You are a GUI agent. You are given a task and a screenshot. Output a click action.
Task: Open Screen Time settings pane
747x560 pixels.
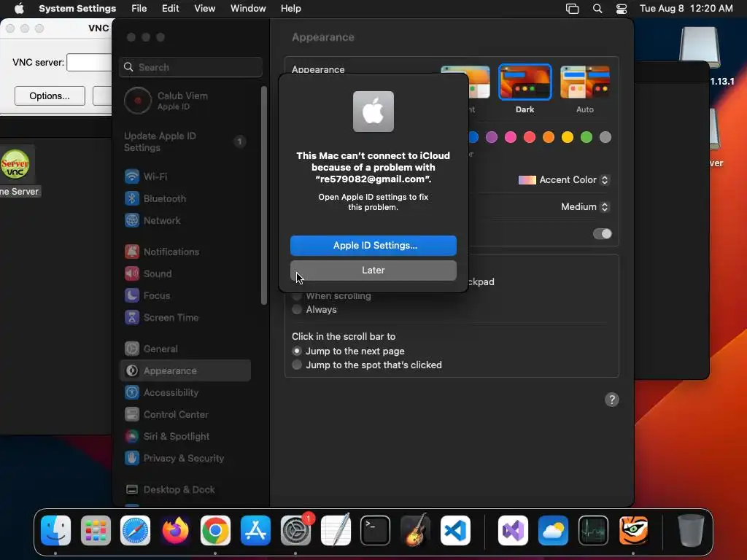[185, 318]
